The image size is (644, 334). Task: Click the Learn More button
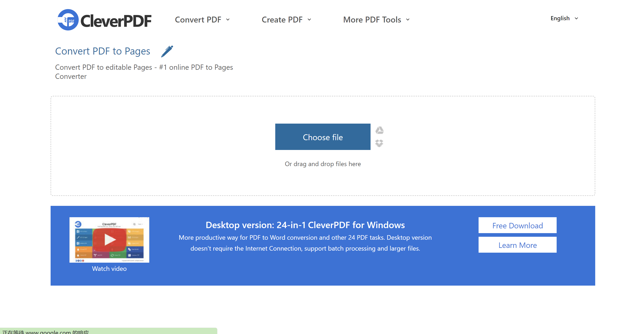pyautogui.click(x=517, y=245)
